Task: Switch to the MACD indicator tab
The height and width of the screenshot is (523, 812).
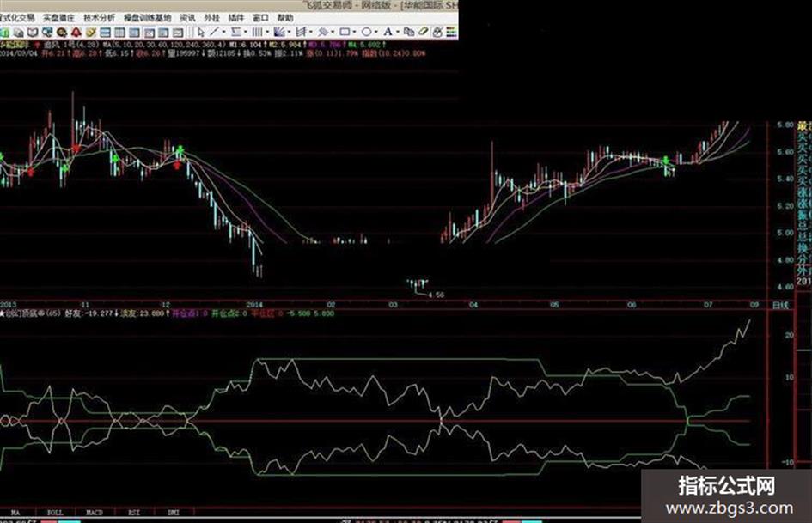Action: tap(95, 512)
